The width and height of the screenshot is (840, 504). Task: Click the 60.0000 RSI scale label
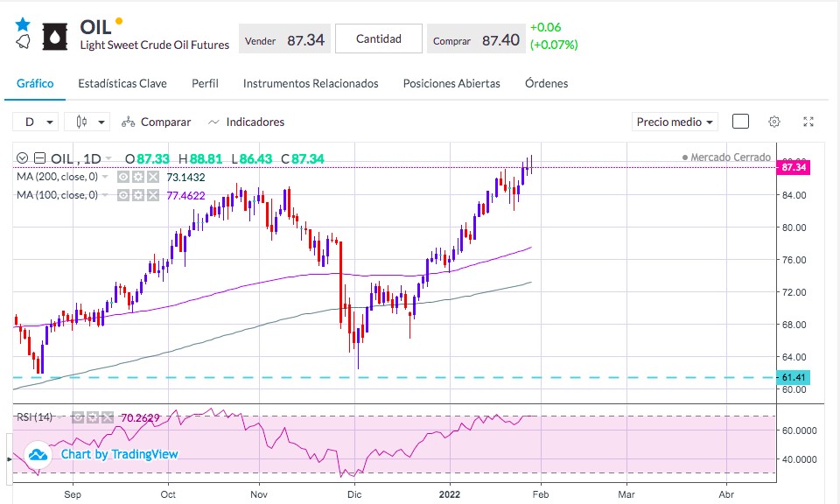[x=799, y=430]
